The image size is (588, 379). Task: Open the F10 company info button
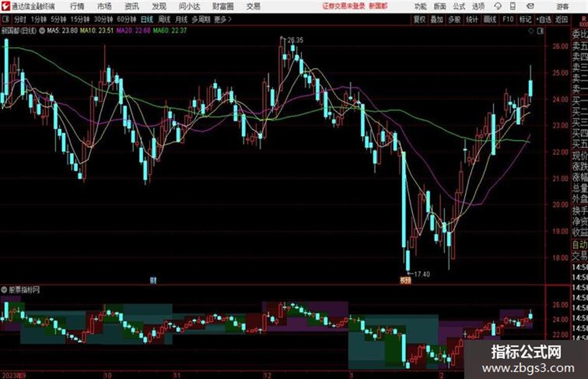pyautogui.click(x=508, y=19)
